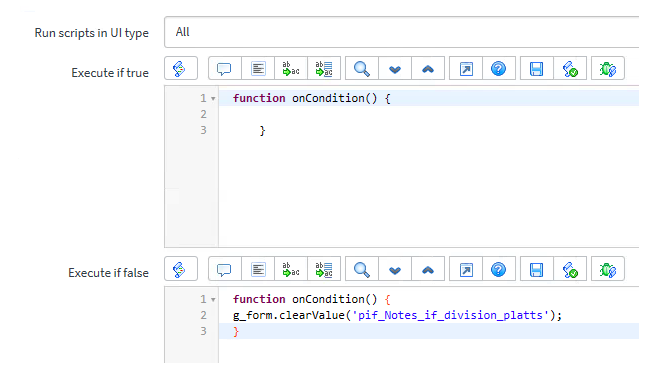Format code in Execute if true toolbar
This screenshot has width=664, height=376.
click(x=258, y=68)
